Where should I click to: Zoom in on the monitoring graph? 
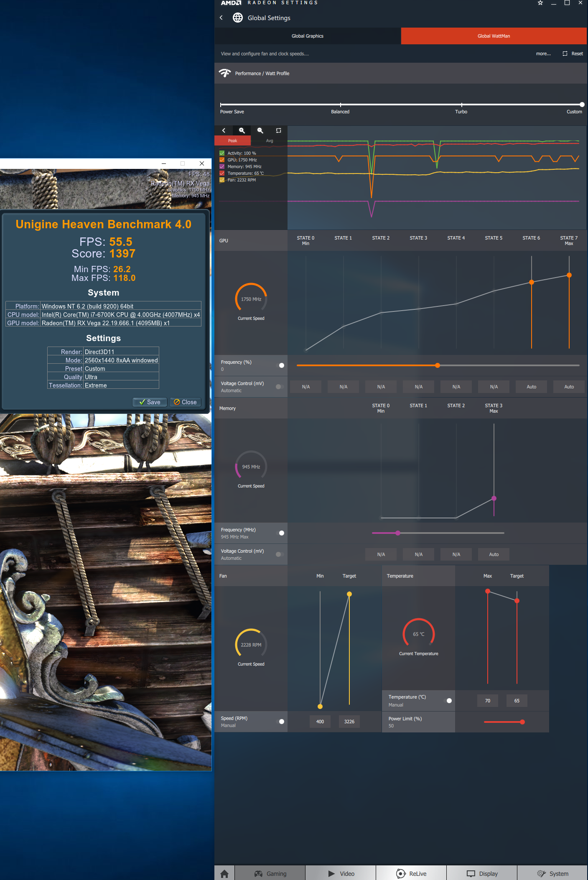coord(242,130)
